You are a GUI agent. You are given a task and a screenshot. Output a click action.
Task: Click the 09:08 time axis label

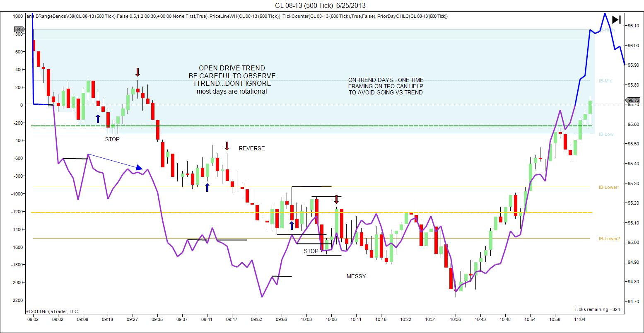(82, 319)
